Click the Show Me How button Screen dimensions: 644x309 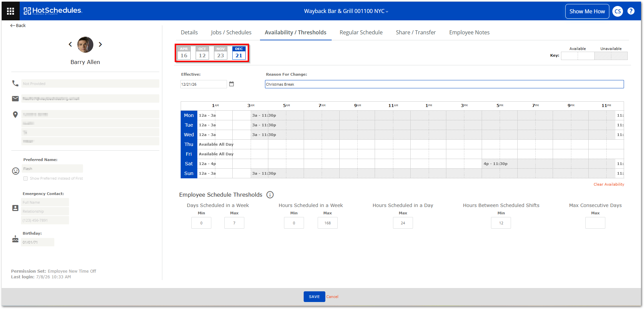(x=587, y=11)
